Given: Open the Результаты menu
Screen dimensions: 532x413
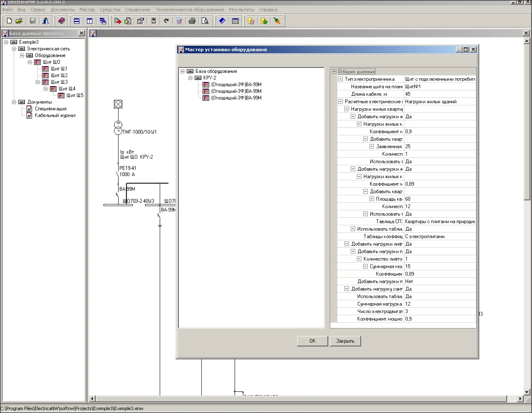Looking at the screenshot, I should coord(241,10).
